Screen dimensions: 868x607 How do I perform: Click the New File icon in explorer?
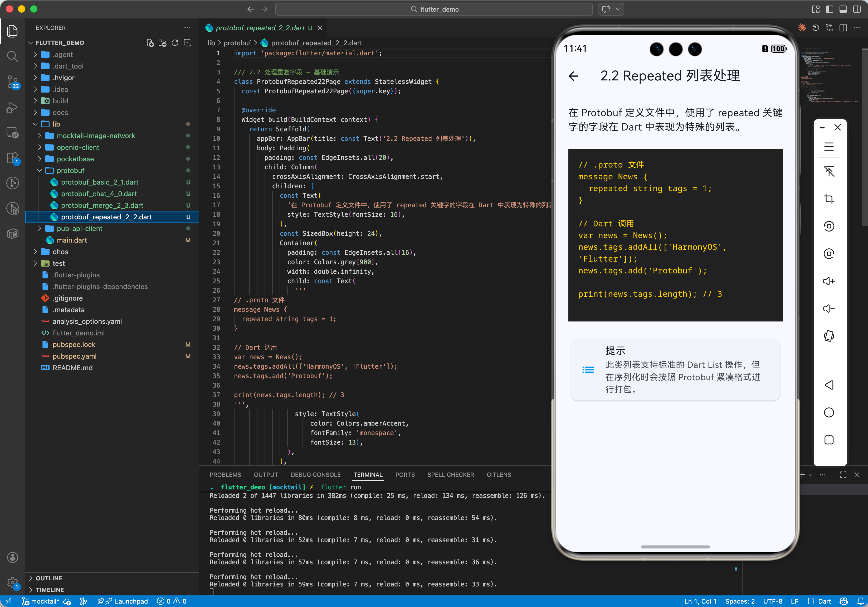coord(150,43)
